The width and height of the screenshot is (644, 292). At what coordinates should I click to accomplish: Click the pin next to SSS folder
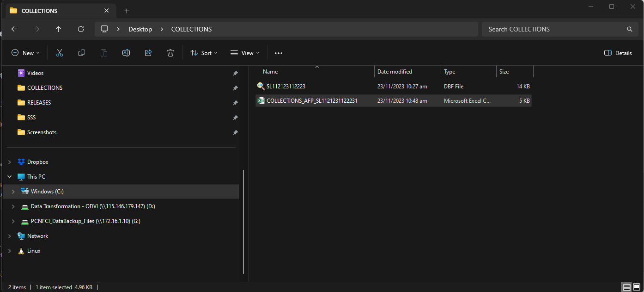point(235,118)
